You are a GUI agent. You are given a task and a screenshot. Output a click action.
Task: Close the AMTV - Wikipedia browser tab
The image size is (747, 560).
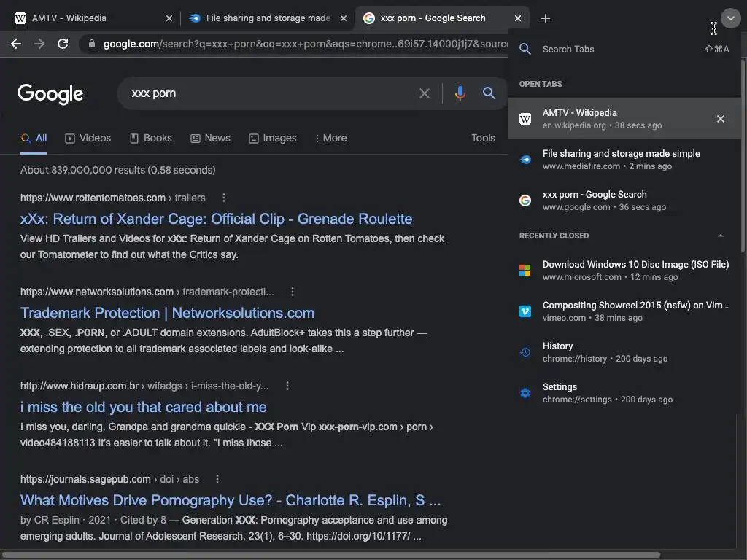[169, 18]
